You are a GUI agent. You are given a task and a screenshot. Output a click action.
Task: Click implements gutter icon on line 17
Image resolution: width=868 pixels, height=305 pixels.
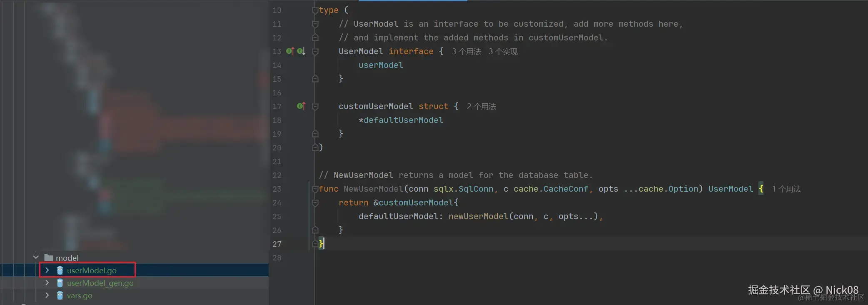301,106
